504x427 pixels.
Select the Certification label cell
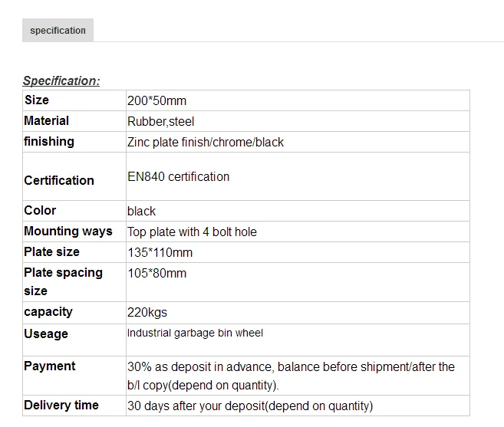pos(59,181)
